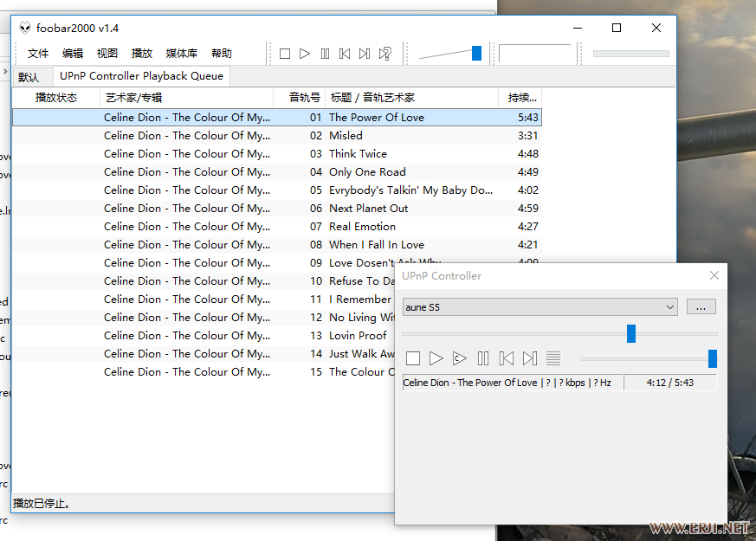Screen dimensions: 756x541
Task: Show playback queue list icon in UPnP Controller
Action: [x=553, y=358]
